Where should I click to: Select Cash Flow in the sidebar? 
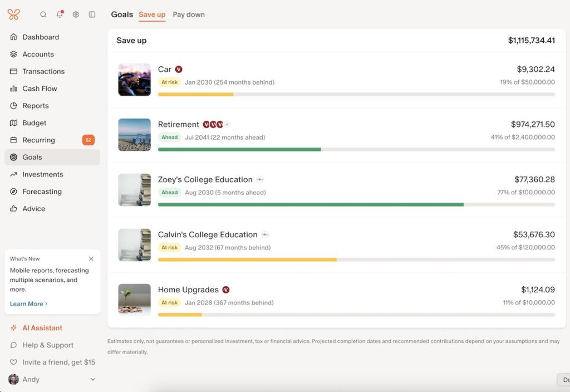[52, 89]
